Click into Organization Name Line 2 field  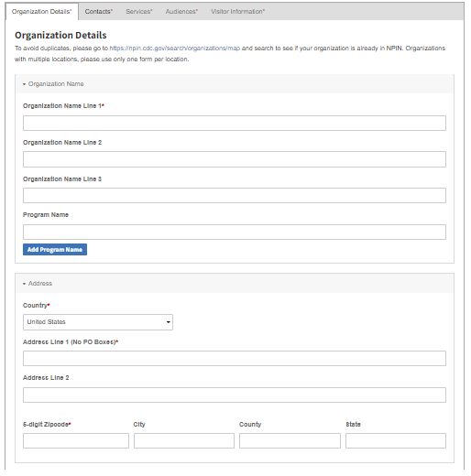(235, 159)
